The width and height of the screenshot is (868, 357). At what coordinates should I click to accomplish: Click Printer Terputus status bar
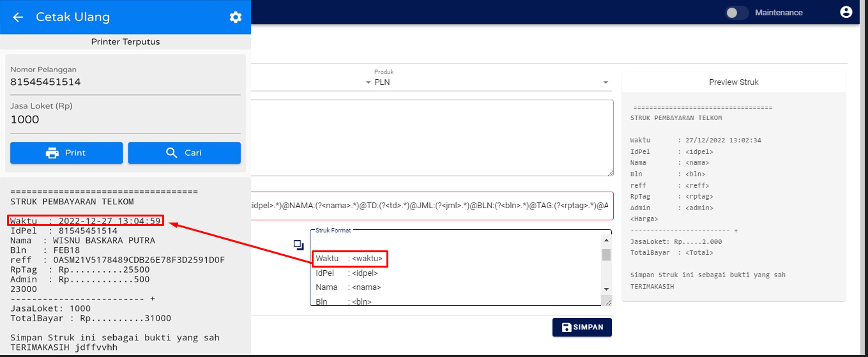tap(125, 42)
